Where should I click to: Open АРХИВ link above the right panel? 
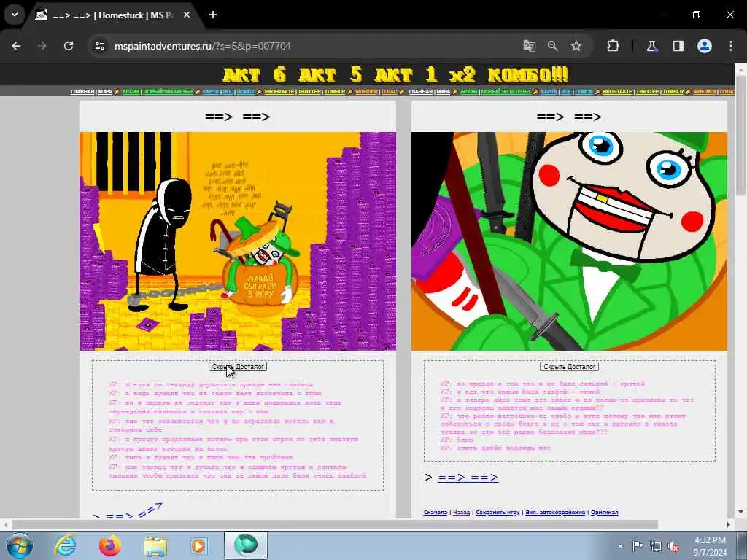(469, 91)
